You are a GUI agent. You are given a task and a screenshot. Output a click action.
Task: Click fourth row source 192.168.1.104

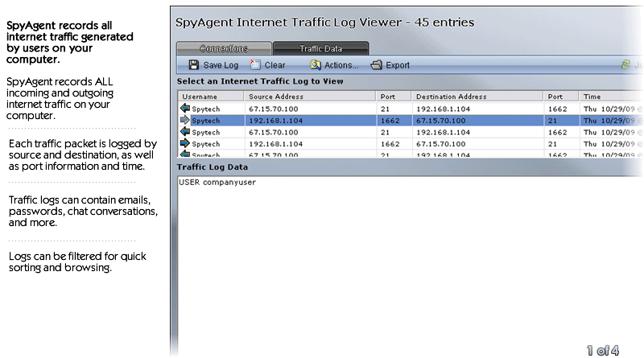pyautogui.click(x=275, y=144)
